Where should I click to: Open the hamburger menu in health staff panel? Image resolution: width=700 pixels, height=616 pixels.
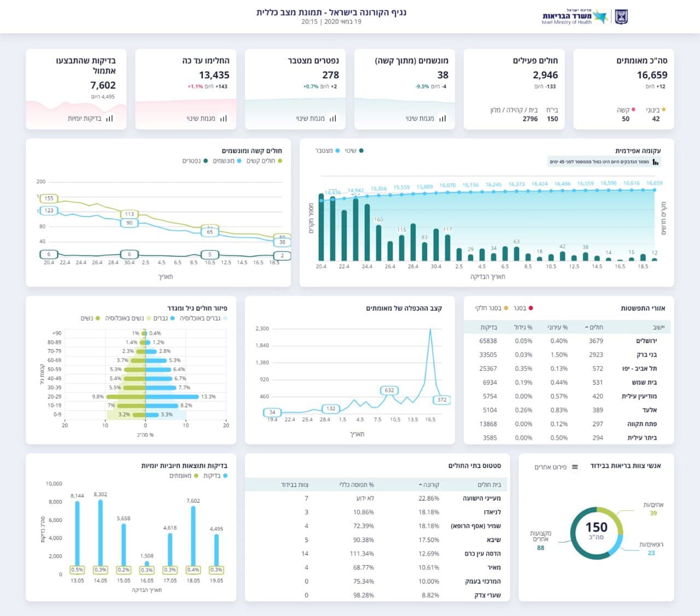[575, 467]
